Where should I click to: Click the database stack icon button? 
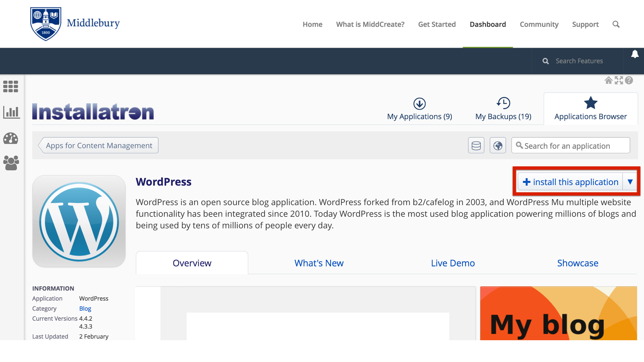pos(476,145)
